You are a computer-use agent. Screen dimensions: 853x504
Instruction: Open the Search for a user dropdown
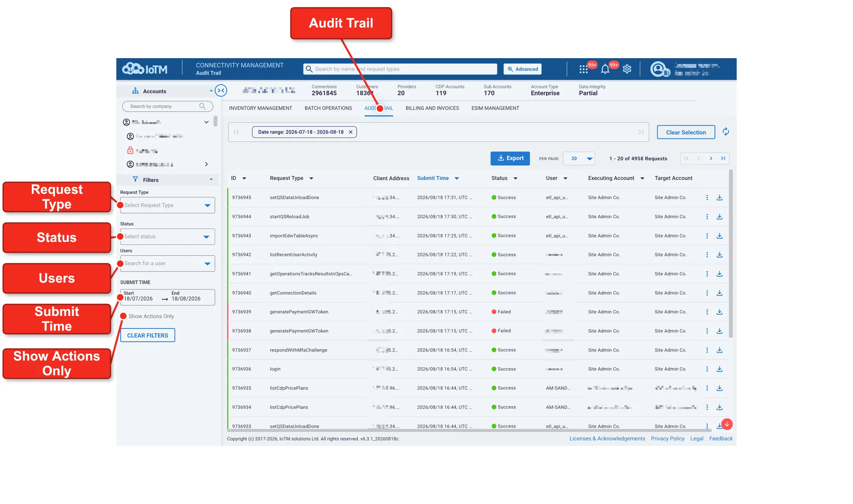point(167,264)
